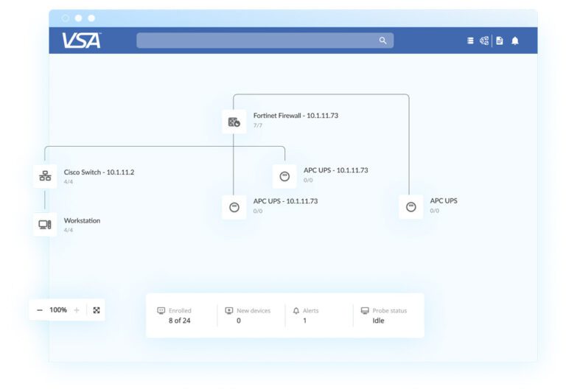Viewport: 566px width, 392px height.
Task: Select the lower APC UPS 10.1.11.73 node
Action: click(234, 206)
